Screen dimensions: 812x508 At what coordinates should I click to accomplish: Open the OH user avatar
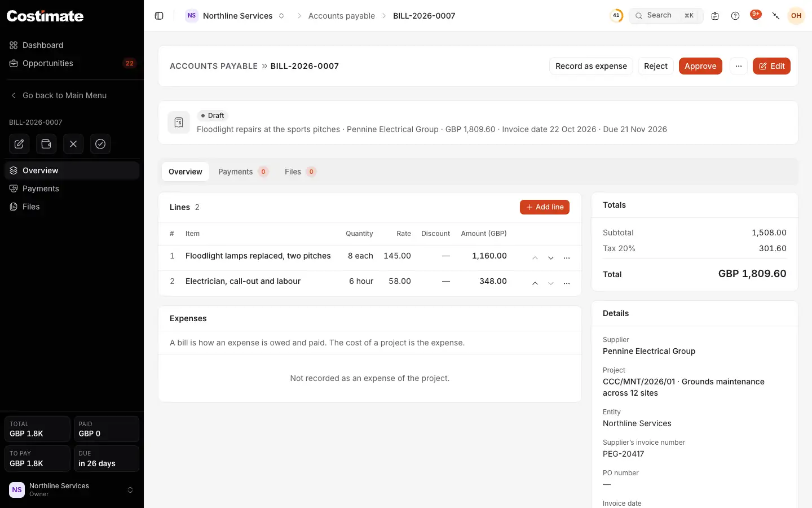point(796,16)
